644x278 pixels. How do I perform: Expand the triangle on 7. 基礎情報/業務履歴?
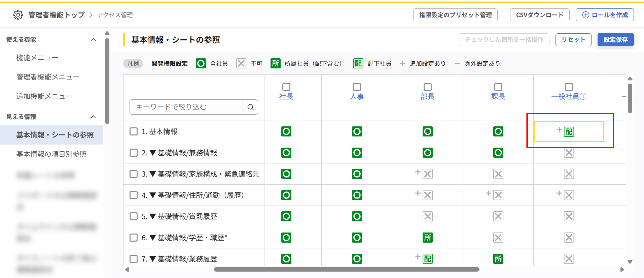(x=153, y=259)
